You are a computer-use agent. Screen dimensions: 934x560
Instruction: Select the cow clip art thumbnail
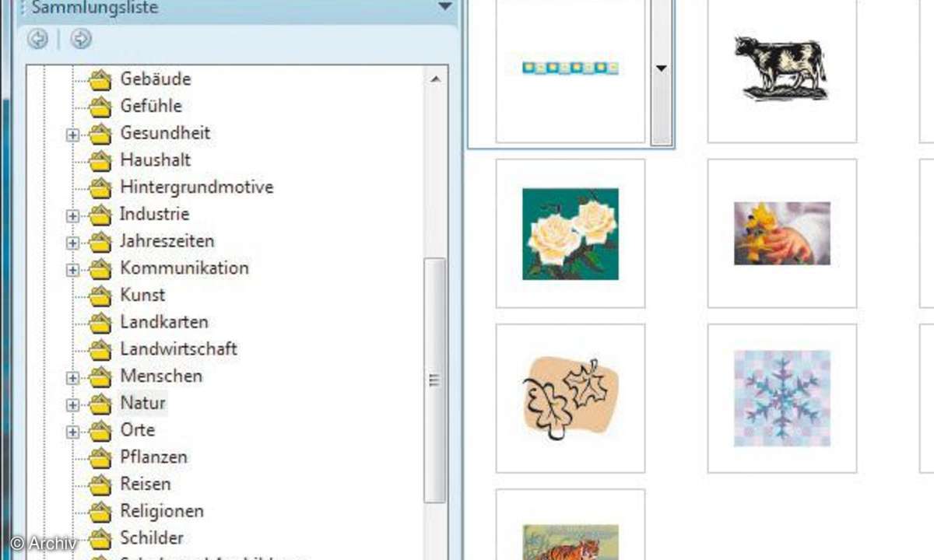[782, 70]
